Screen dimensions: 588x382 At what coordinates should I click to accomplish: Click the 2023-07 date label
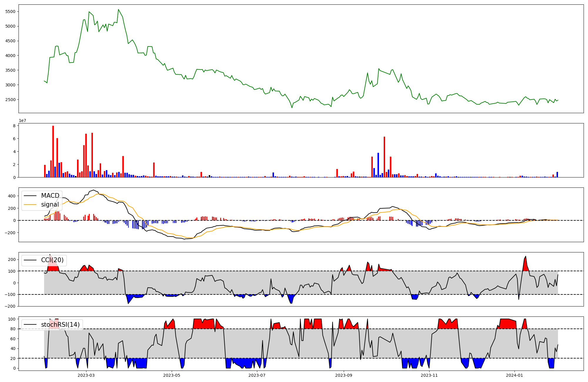[x=257, y=375]
